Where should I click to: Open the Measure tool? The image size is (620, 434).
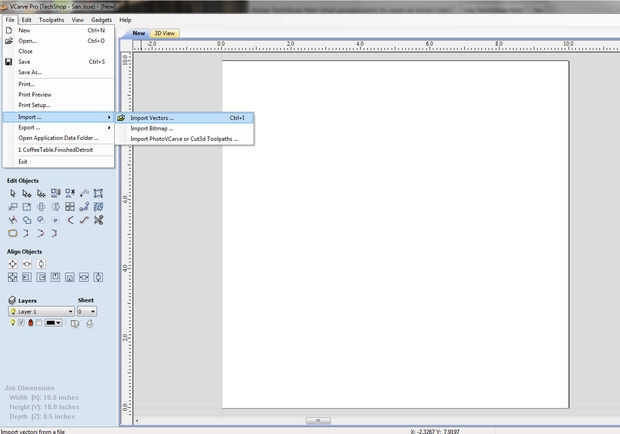tap(84, 193)
